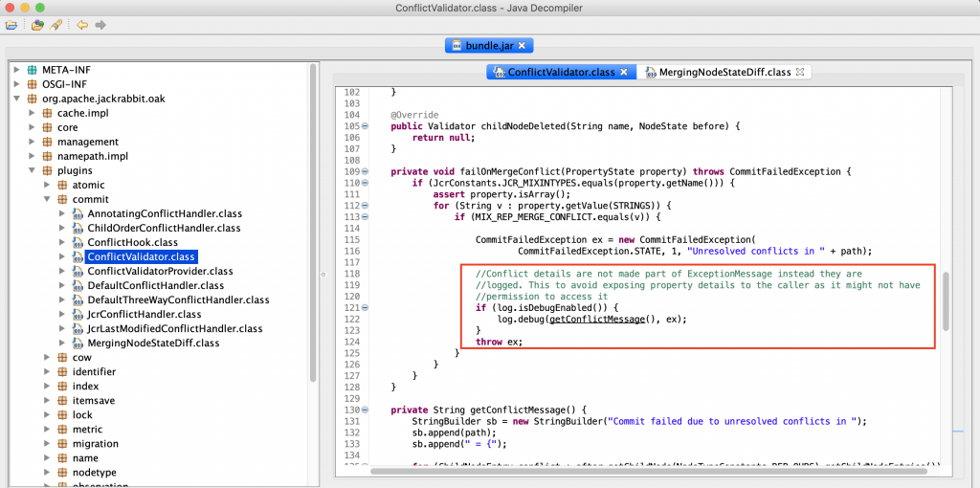The image size is (980, 488).
Task: Click the Back navigation arrow
Action: [81, 25]
